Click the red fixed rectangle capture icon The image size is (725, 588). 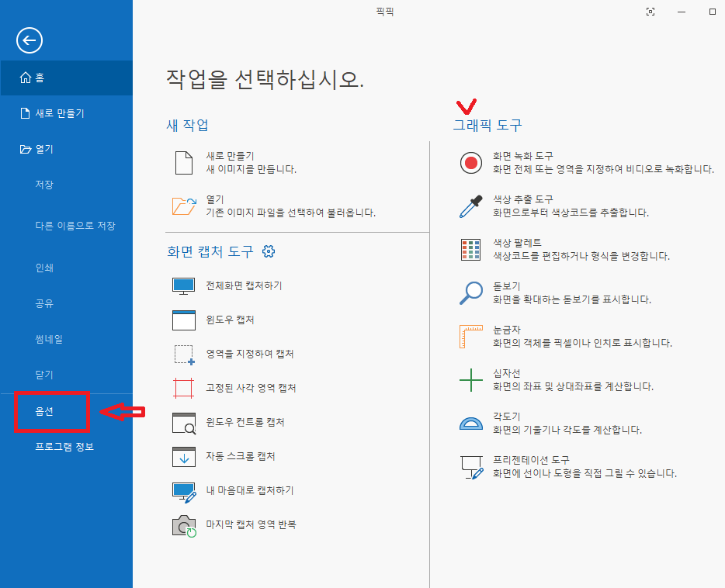pyautogui.click(x=183, y=388)
